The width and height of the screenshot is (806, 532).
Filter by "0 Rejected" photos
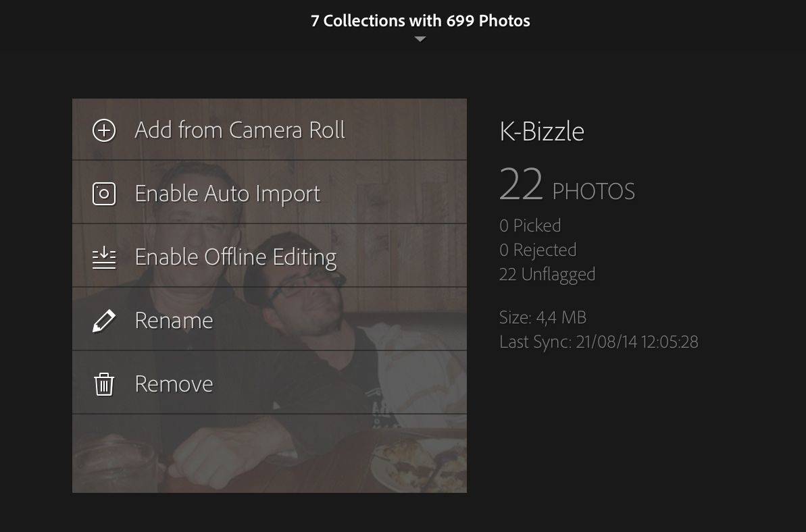pos(538,250)
